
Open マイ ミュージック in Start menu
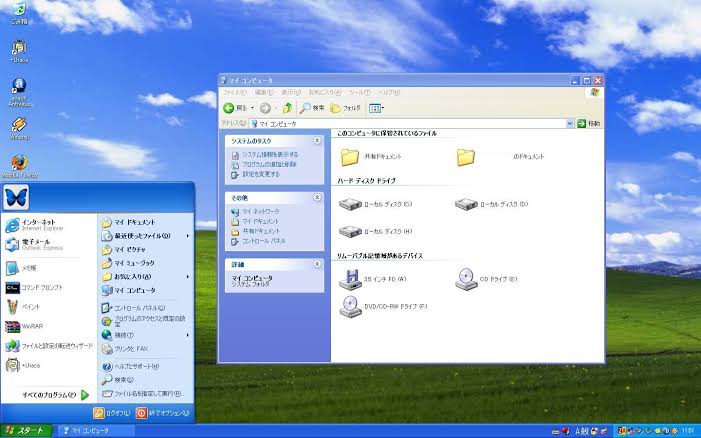pyautogui.click(x=145, y=263)
